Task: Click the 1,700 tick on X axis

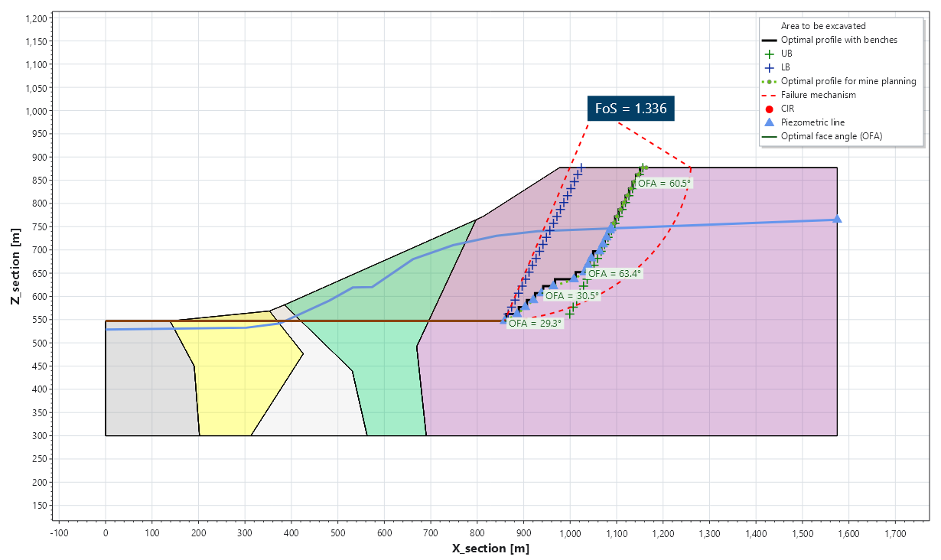Action: tap(895, 532)
